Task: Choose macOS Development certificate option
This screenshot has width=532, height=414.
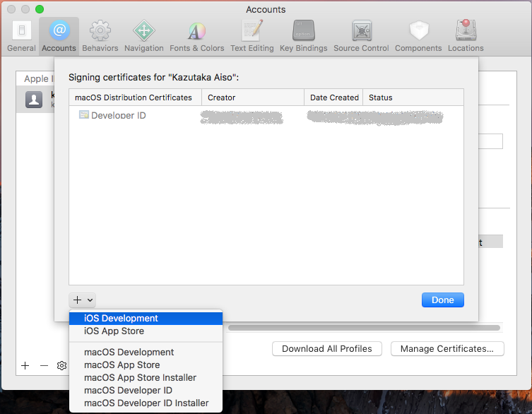Action: click(x=146, y=353)
